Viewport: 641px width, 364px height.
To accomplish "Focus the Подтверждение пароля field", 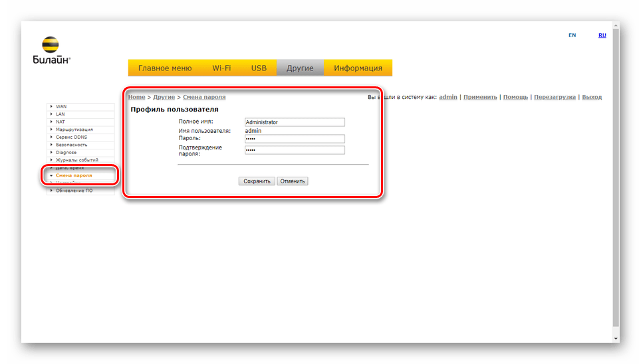I will click(295, 150).
